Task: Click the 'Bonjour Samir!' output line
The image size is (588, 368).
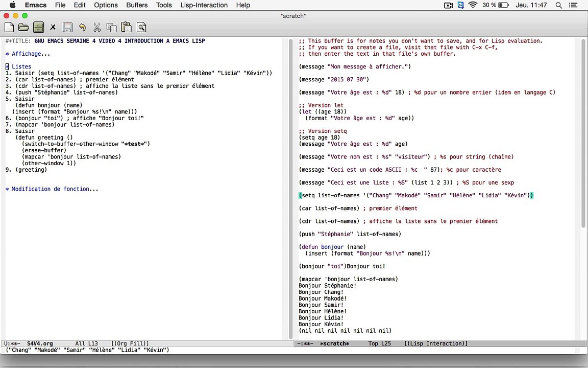Action: [x=321, y=305]
